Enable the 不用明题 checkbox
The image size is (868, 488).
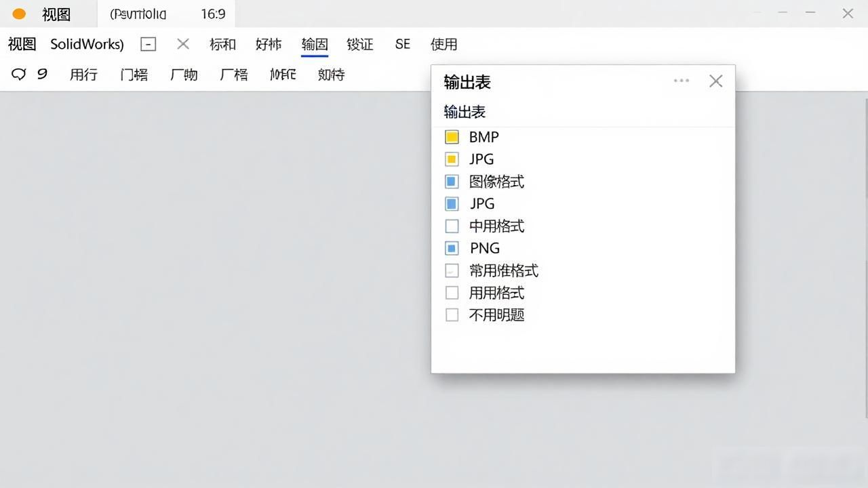coord(452,315)
